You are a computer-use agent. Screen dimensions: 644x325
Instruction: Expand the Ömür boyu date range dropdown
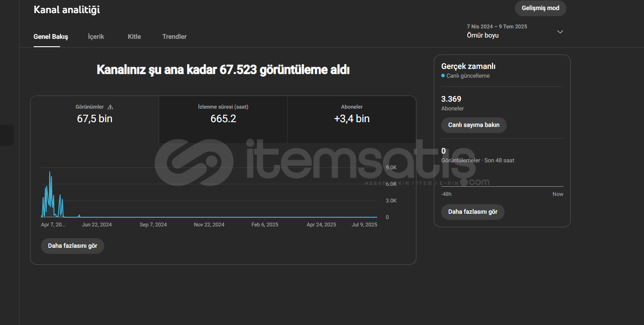click(x=515, y=31)
